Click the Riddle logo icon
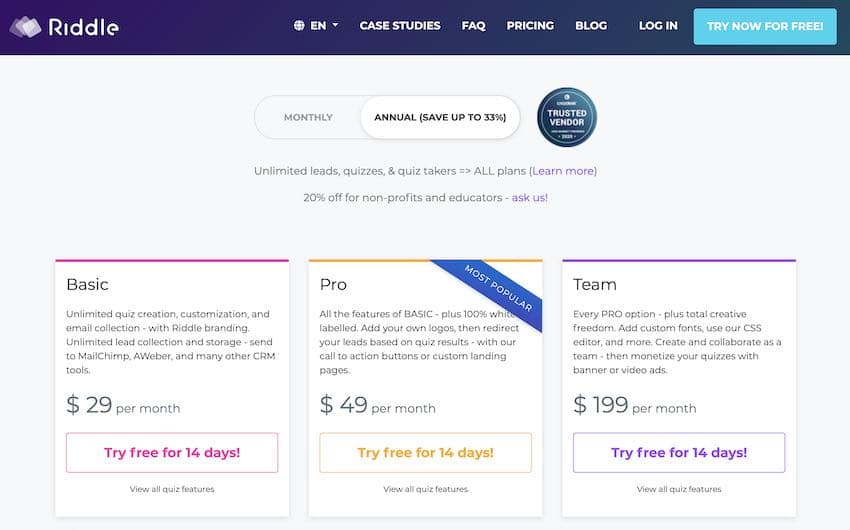The image size is (850, 530). click(25, 27)
